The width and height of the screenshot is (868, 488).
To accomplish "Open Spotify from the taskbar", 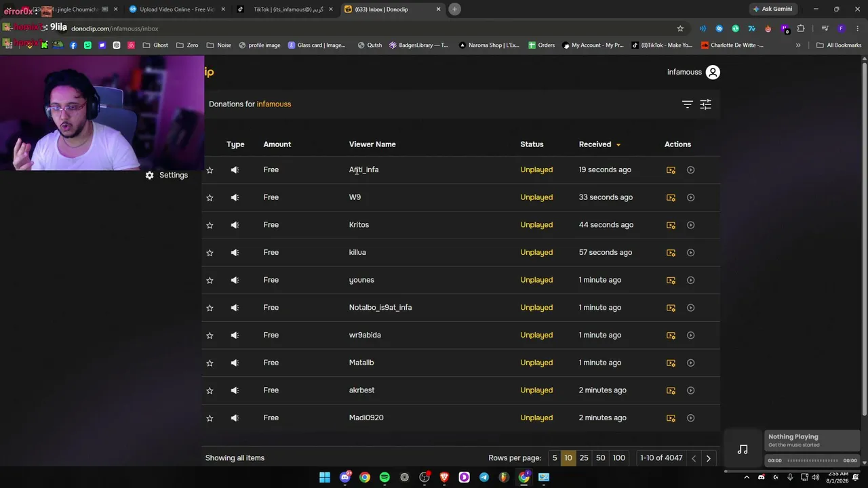I will (384, 477).
